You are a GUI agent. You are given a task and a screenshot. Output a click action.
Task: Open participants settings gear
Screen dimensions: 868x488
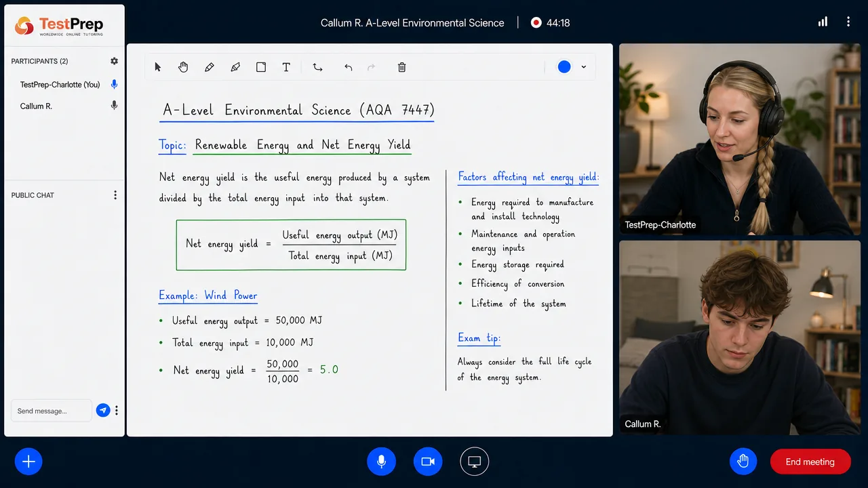click(x=114, y=61)
